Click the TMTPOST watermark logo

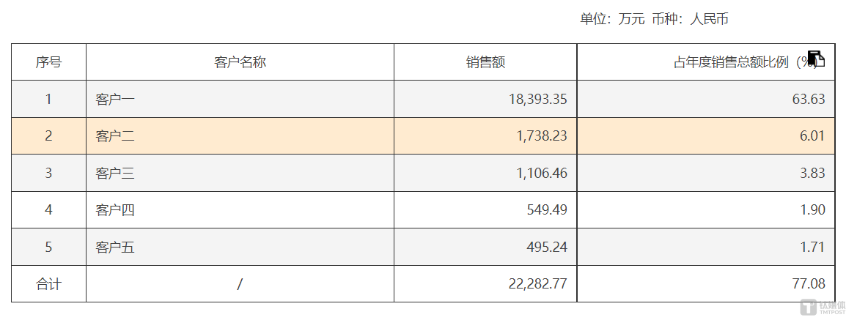(x=823, y=308)
